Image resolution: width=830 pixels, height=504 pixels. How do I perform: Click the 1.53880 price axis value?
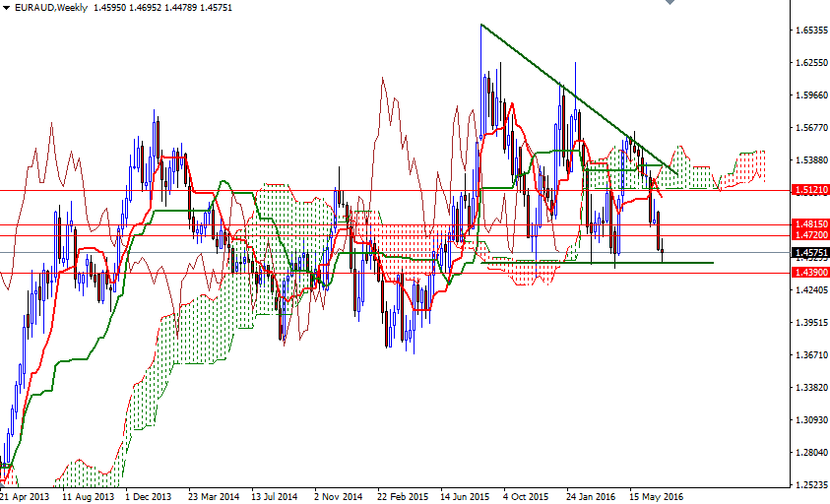[x=812, y=159]
